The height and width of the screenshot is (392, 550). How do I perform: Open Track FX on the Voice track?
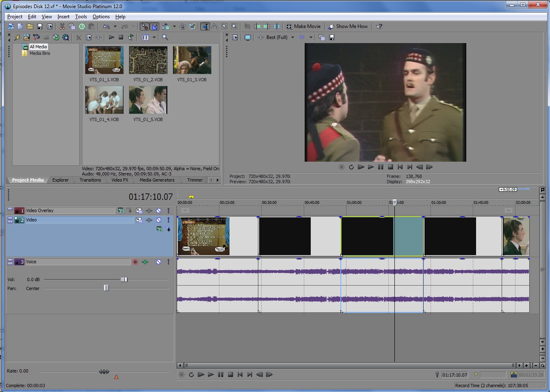145,262
